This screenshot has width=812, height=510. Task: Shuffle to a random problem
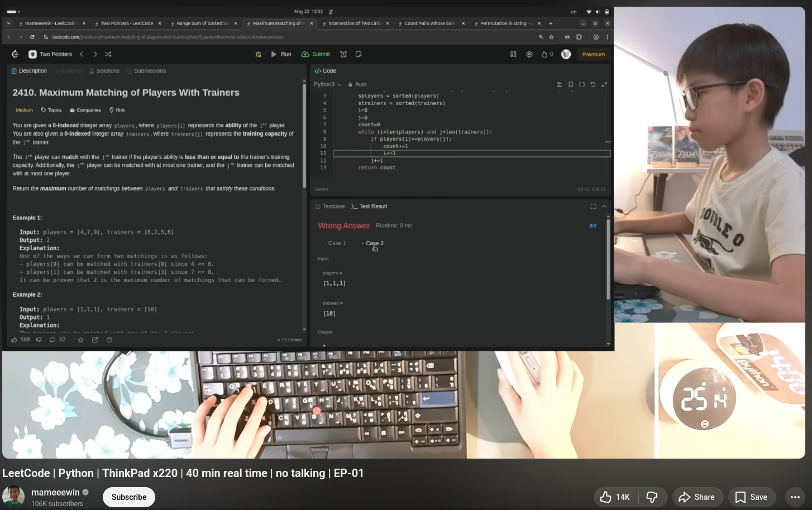pos(108,54)
